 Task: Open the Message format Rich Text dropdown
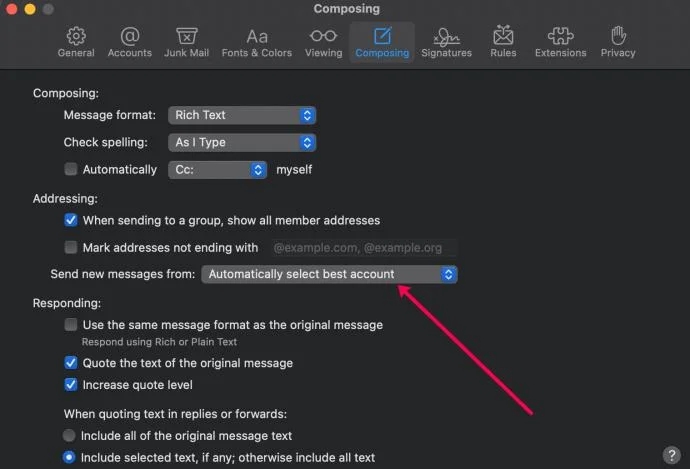tap(242, 115)
